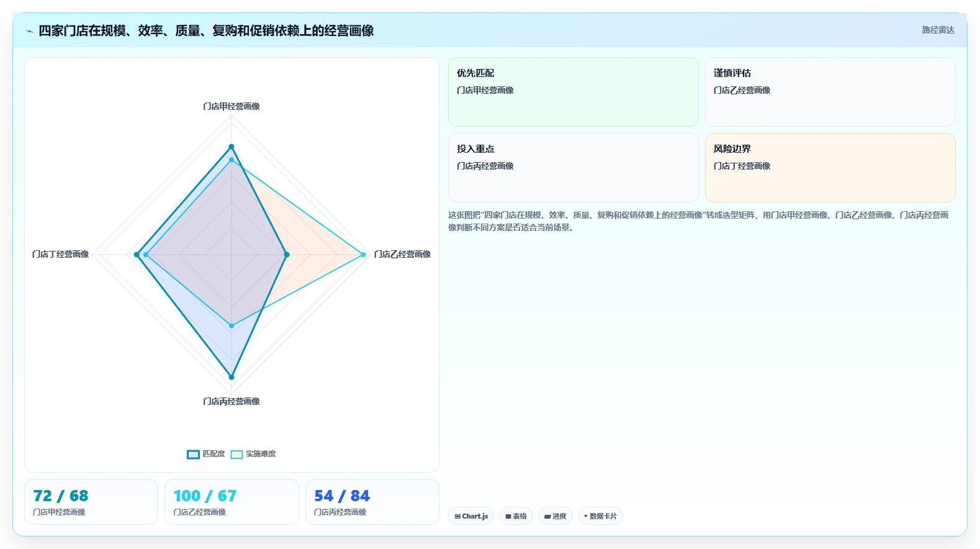Open the 优先匹配 card
980x549 pixels.
(573, 92)
